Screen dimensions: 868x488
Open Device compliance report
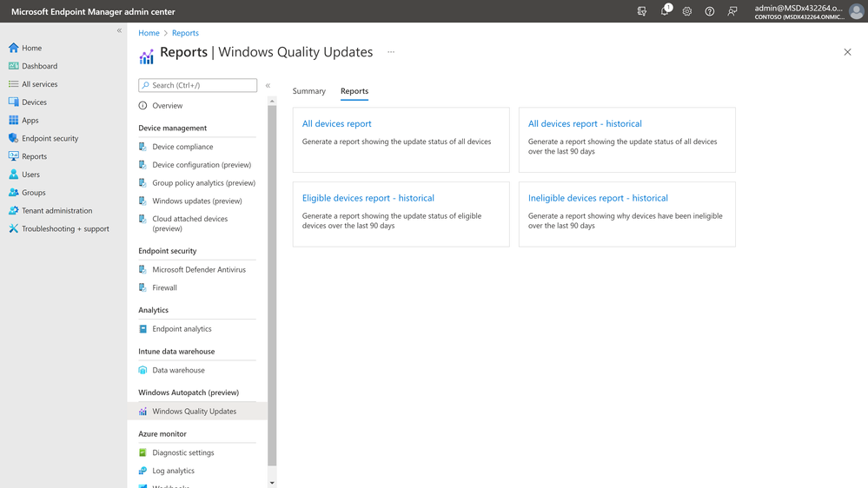(x=182, y=147)
